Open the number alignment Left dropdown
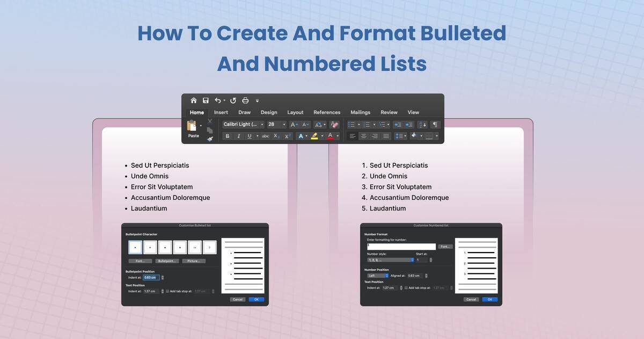This screenshot has height=339, width=644. (x=377, y=276)
